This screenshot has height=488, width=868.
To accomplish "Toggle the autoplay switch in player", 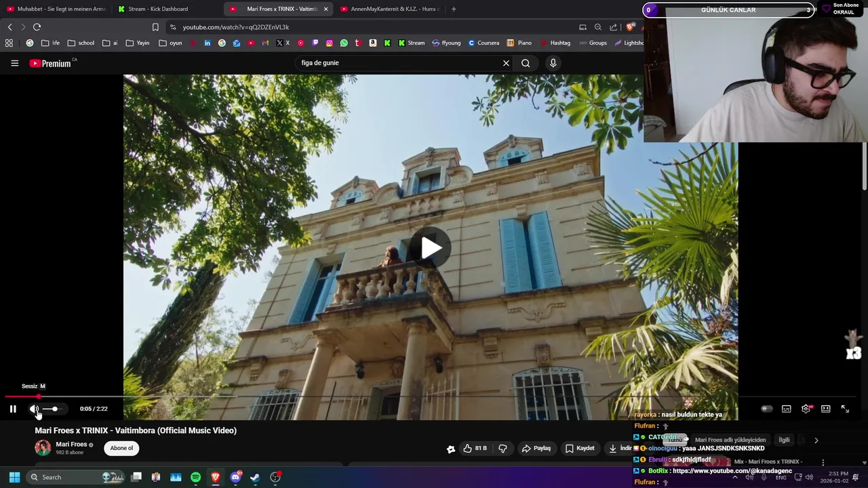I will pyautogui.click(x=767, y=409).
